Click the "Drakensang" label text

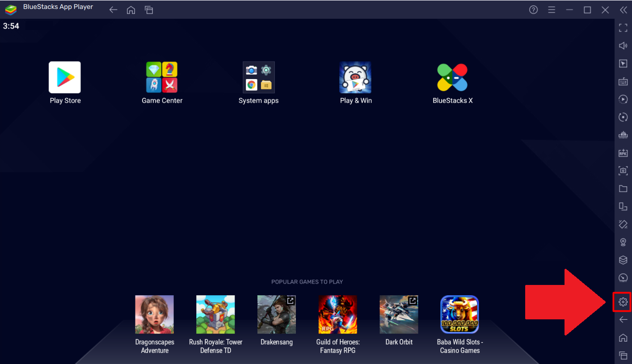[277, 342]
